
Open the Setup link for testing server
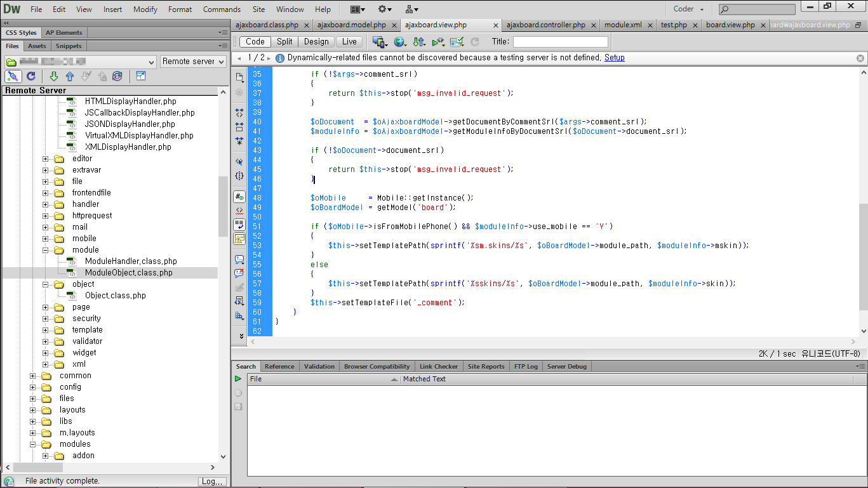tap(615, 57)
